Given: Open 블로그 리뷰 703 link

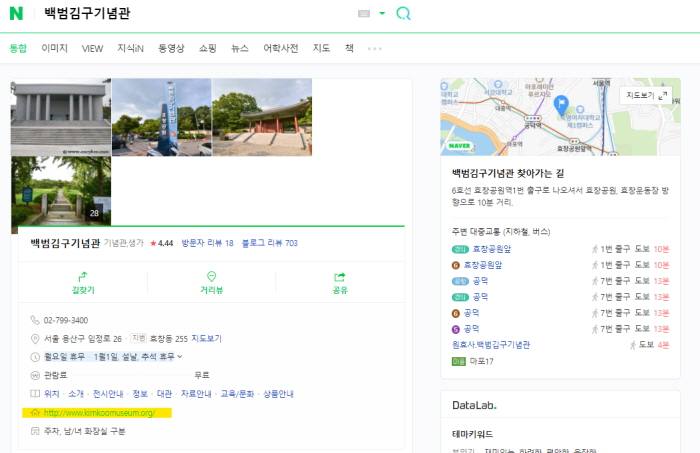Looking at the screenshot, I should point(270,243).
